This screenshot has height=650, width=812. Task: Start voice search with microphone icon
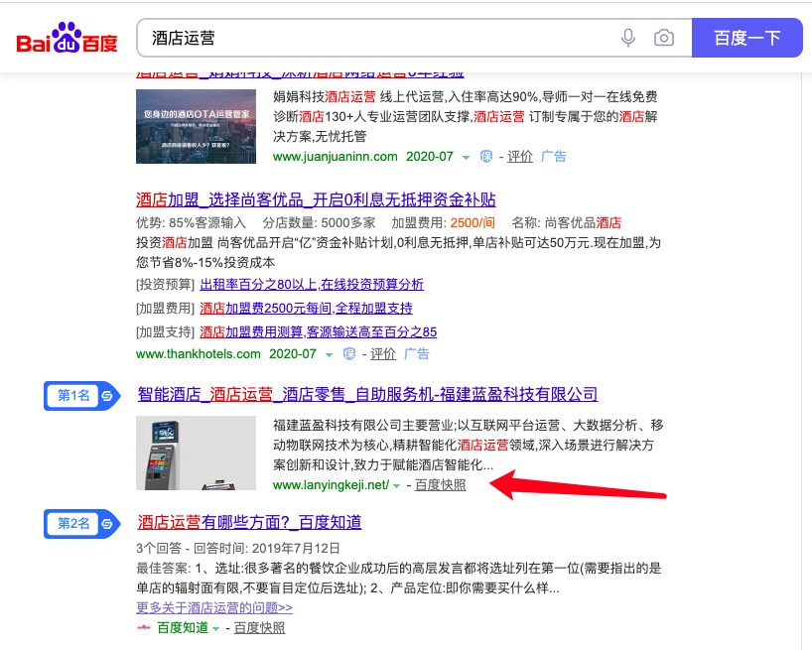[628, 38]
